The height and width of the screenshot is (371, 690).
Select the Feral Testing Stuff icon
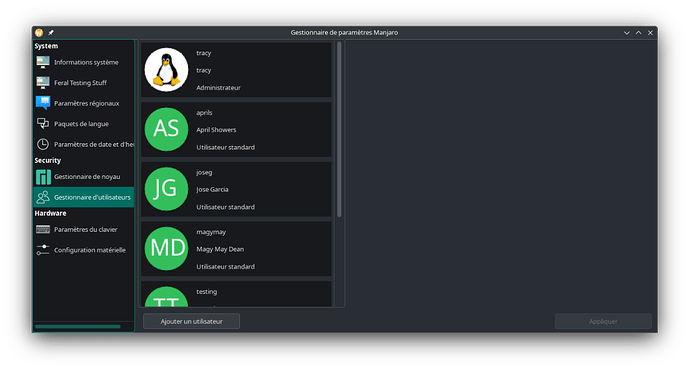[43, 83]
